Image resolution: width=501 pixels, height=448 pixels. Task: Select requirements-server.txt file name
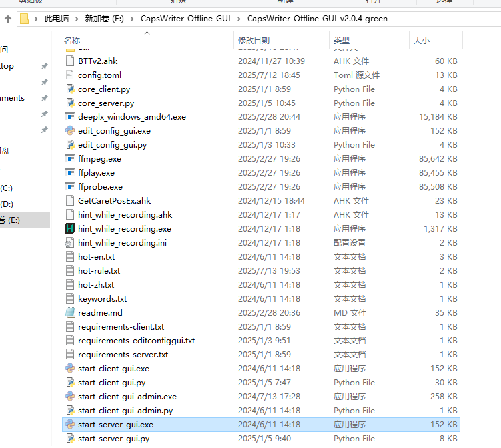tap(123, 355)
